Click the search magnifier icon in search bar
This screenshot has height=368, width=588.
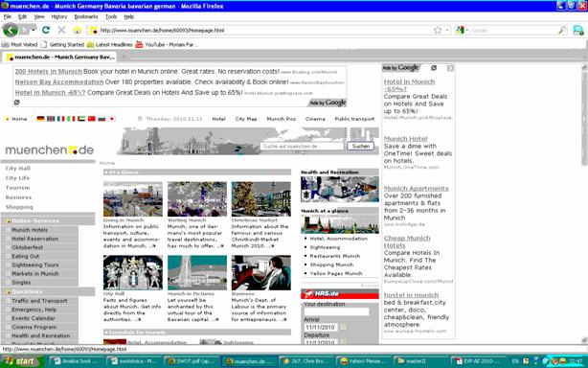click(562, 30)
